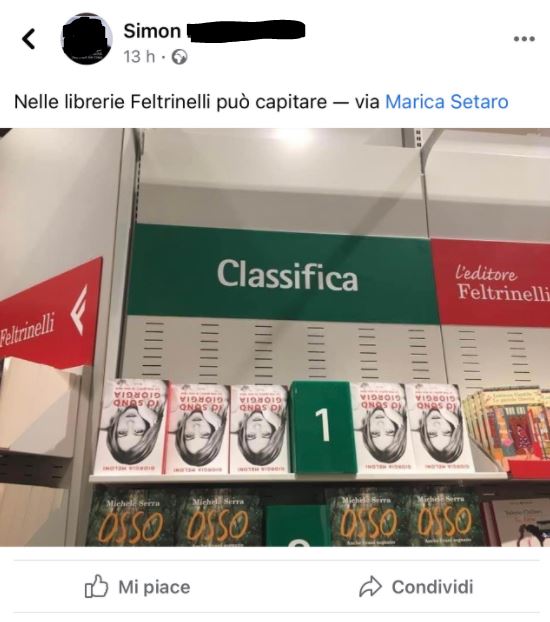This screenshot has width=550, height=622.
Task: Open Simon's profile picture
Action: (x=87, y=38)
